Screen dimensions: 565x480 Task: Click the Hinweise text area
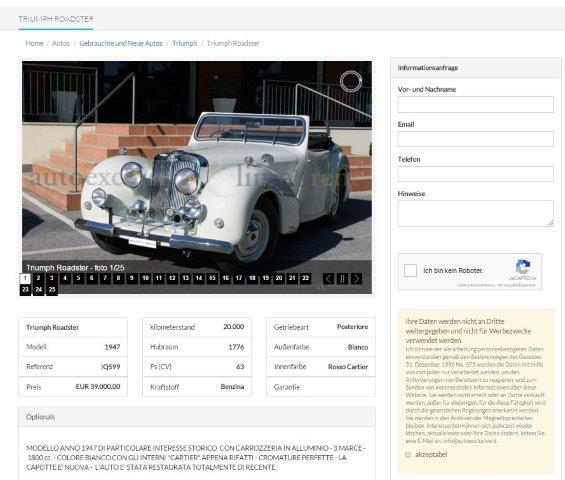pos(476,213)
